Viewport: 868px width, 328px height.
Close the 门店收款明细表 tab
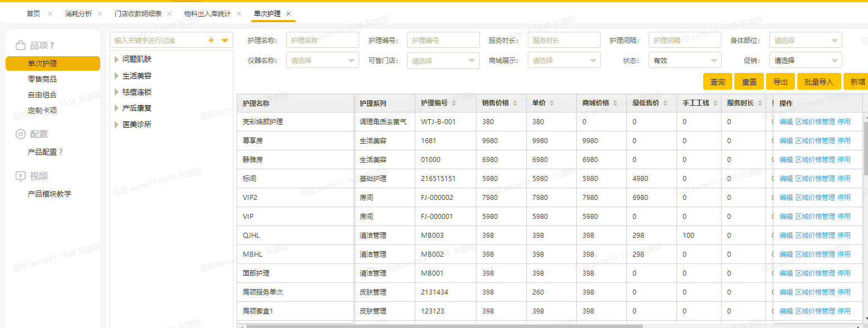(x=170, y=13)
